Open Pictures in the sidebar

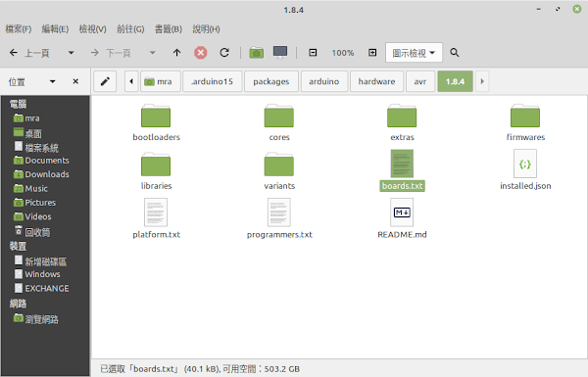click(x=34, y=203)
